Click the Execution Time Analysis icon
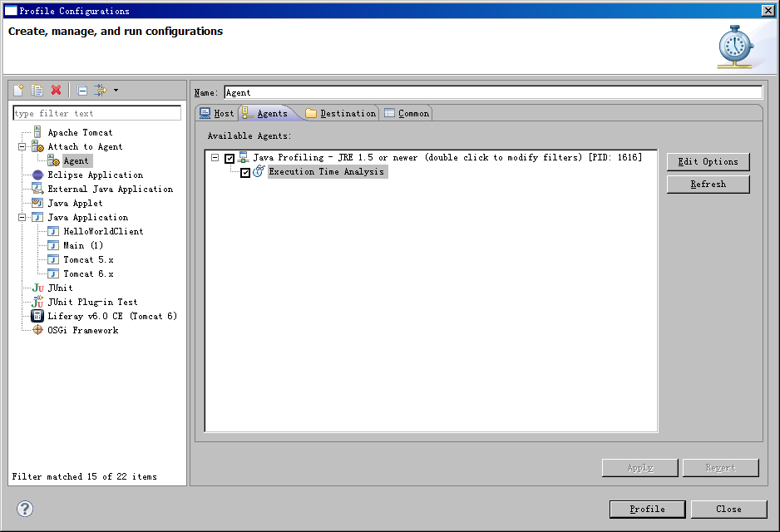Viewport: 780px width, 532px height. point(259,171)
